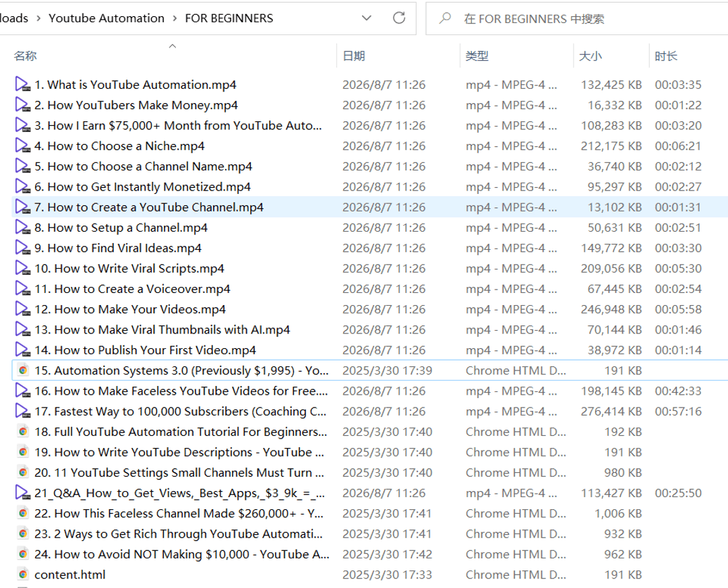
Task: Click size value 13,102 KB
Action: point(615,207)
